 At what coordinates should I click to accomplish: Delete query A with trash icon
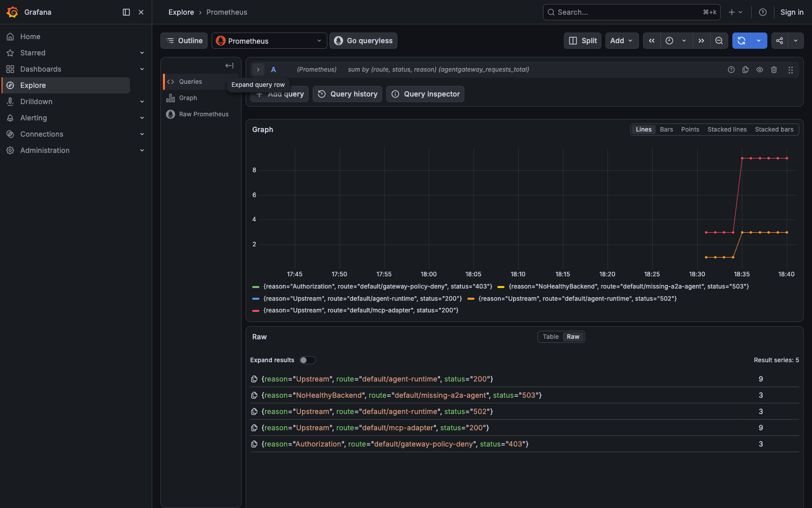774,70
